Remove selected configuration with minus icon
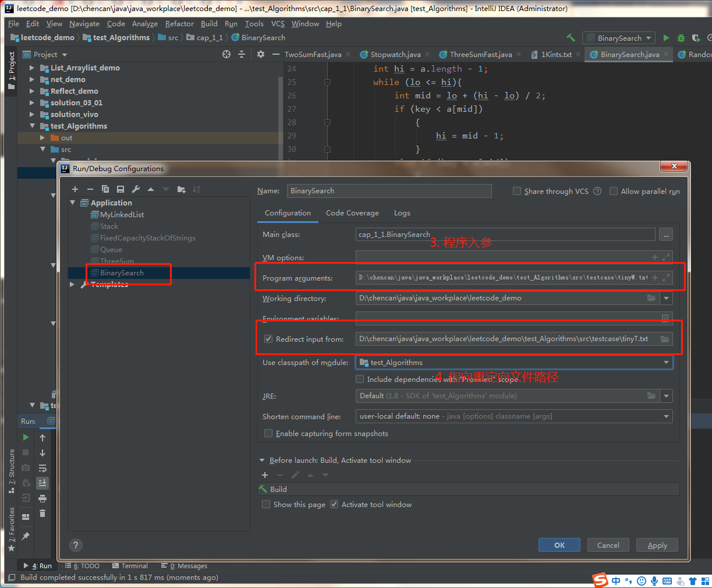 coord(90,189)
